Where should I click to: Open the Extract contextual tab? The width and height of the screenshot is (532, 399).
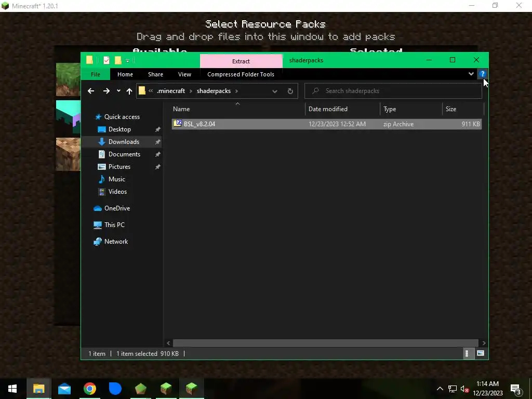[241, 61]
